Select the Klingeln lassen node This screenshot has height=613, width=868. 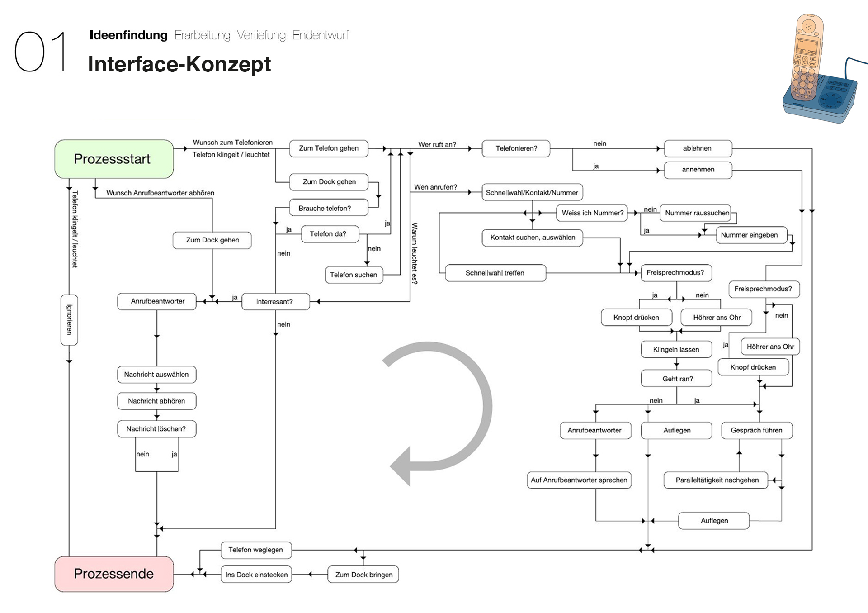[676, 349]
